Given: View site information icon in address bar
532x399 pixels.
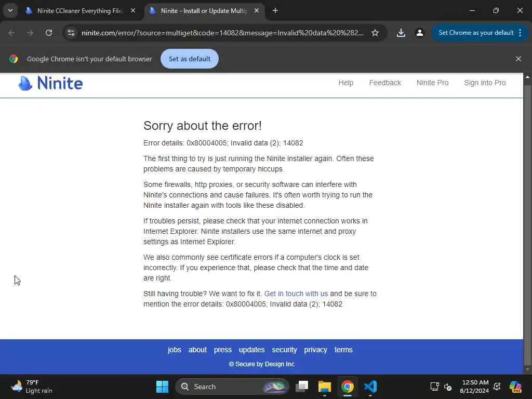Looking at the screenshot, I should click(71, 33).
